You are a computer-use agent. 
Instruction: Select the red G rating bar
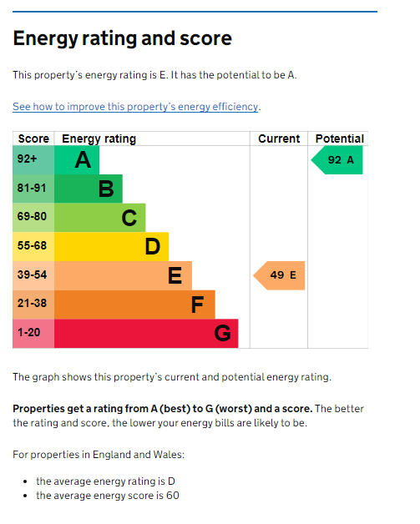(x=146, y=334)
